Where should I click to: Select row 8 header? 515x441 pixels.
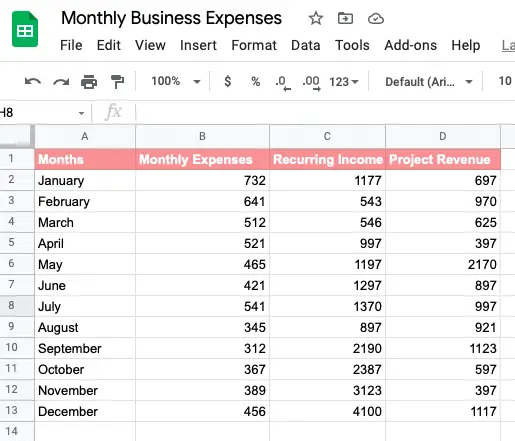pos(17,306)
